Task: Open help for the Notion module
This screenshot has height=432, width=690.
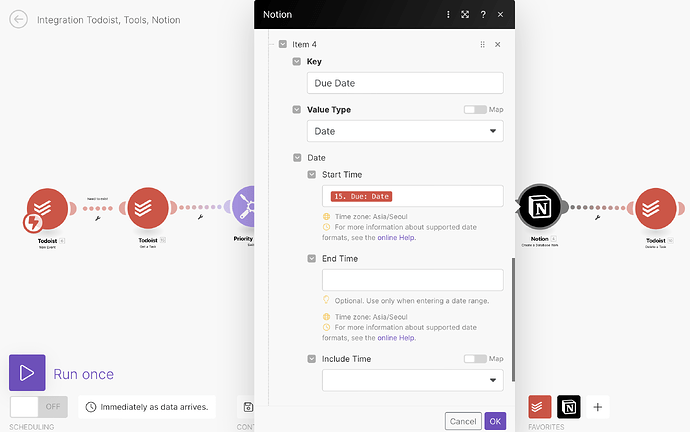Action: click(x=483, y=15)
